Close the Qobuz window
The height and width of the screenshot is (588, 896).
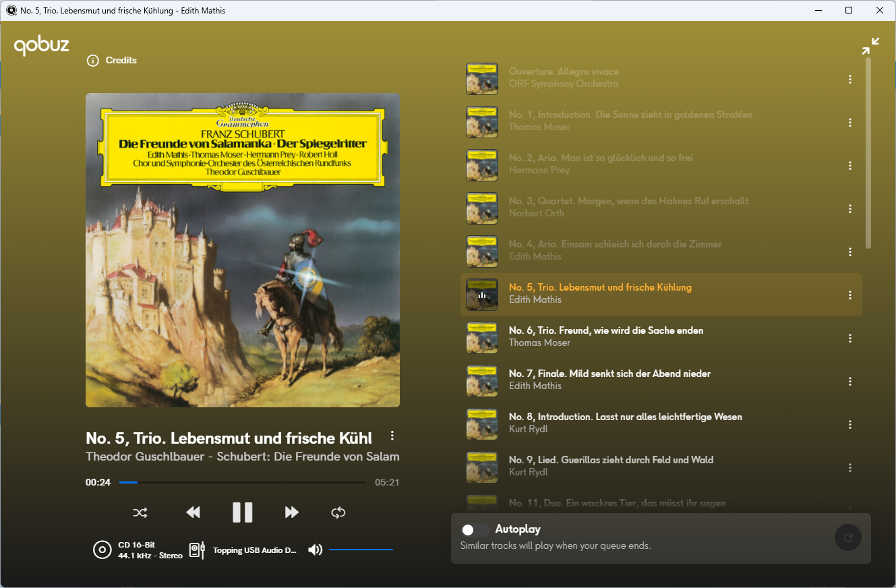880,10
